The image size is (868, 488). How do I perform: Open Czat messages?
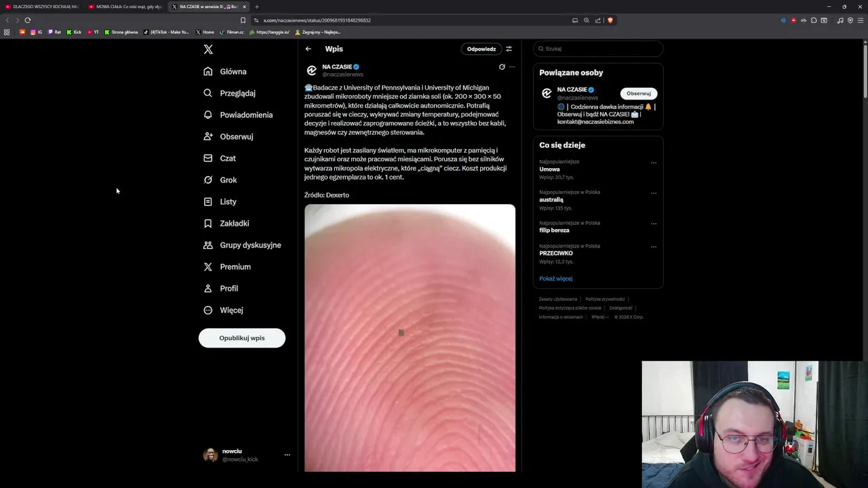(x=220, y=158)
